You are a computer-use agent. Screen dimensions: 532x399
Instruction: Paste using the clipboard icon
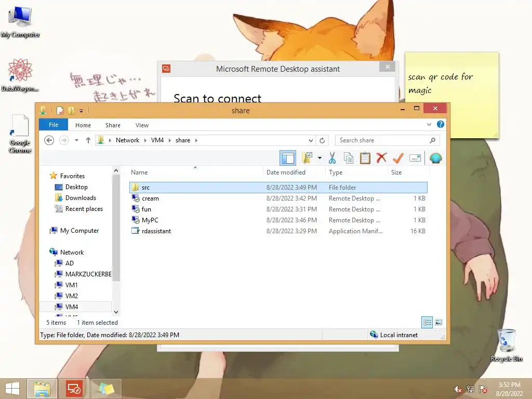click(x=365, y=158)
